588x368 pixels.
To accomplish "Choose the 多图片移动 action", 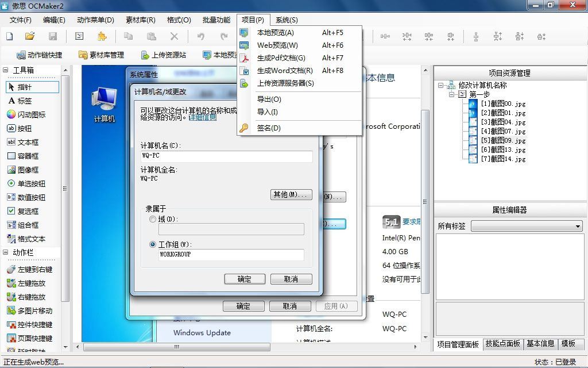I will point(30,311).
